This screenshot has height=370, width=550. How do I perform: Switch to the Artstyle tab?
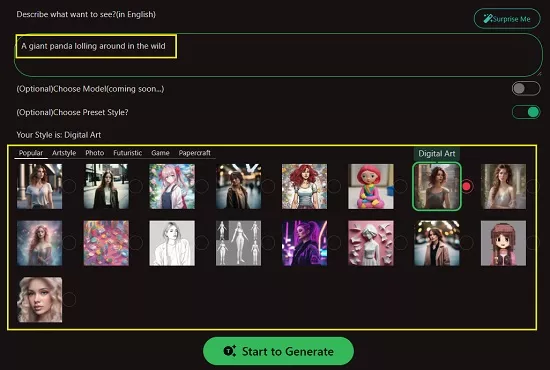64,153
